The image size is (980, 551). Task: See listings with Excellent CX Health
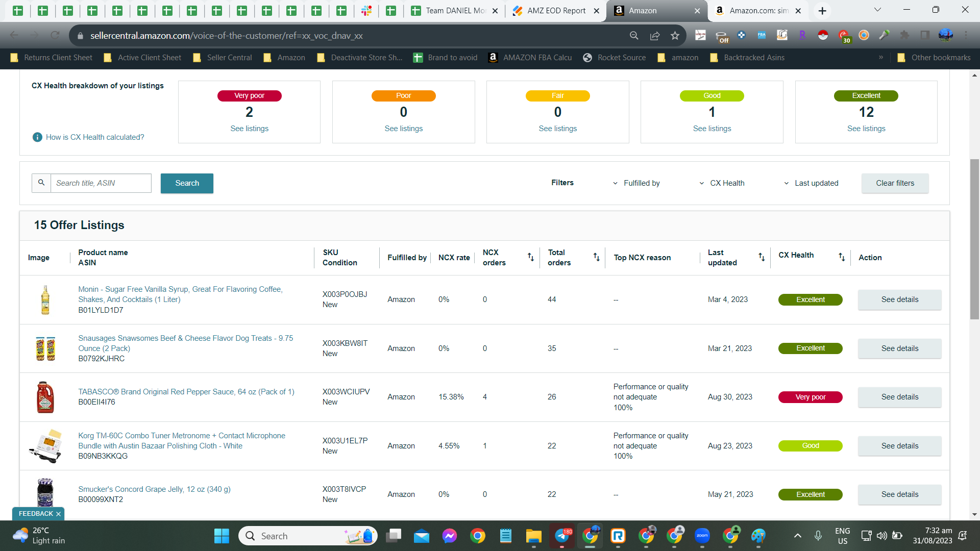(866, 129)
